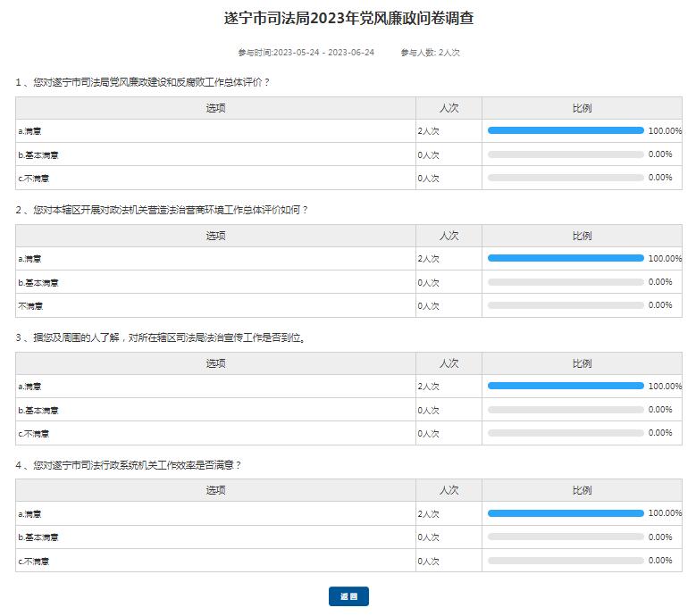The width and height of the screenshot is (696, 616).
Task: Click the 100.00% value in question 3
Action: click(x=665, y=387)
